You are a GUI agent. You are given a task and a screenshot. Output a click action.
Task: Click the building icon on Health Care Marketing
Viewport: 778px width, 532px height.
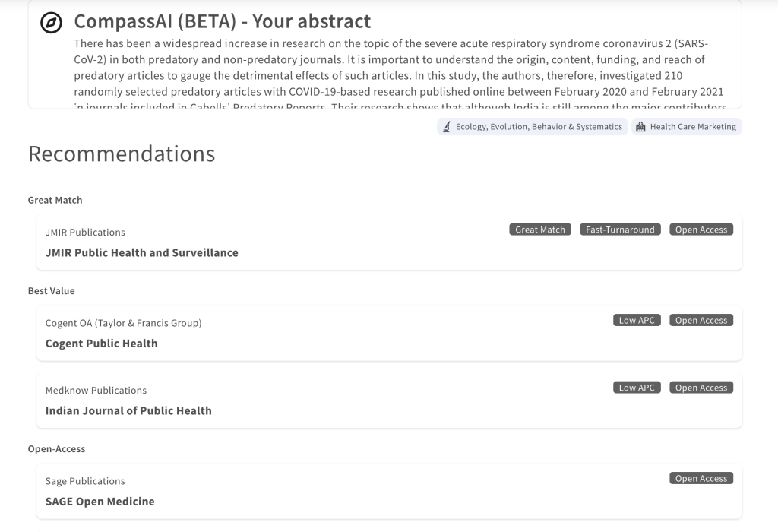639,126
